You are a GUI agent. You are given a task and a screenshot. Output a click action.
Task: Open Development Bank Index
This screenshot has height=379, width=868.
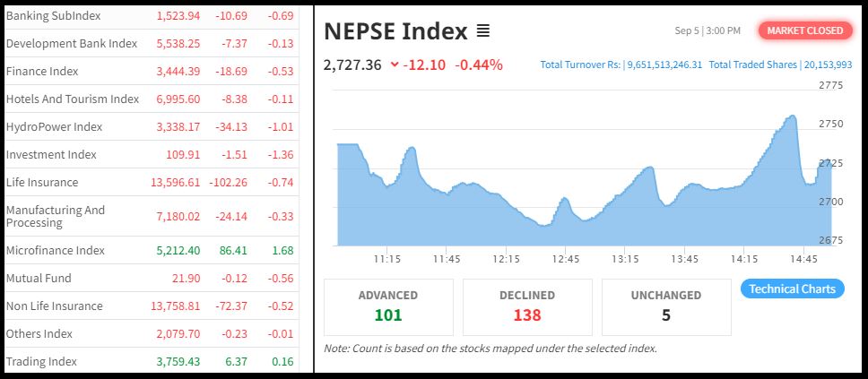pyautogui.click(x=72, y=43)
